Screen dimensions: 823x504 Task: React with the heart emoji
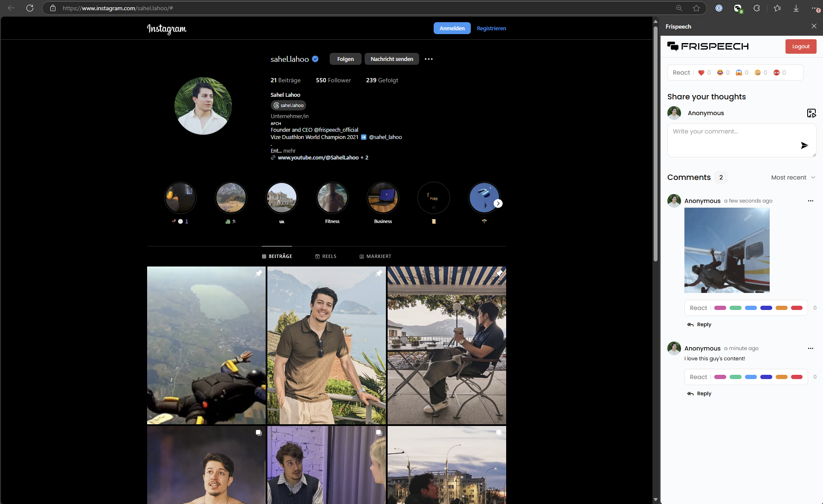[701, 72]
